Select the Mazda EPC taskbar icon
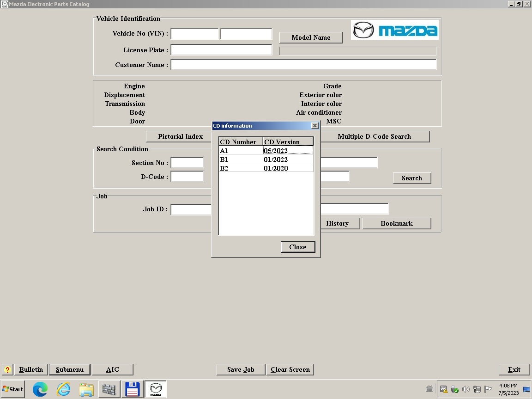The image size is (532, 399). (156, 389)
